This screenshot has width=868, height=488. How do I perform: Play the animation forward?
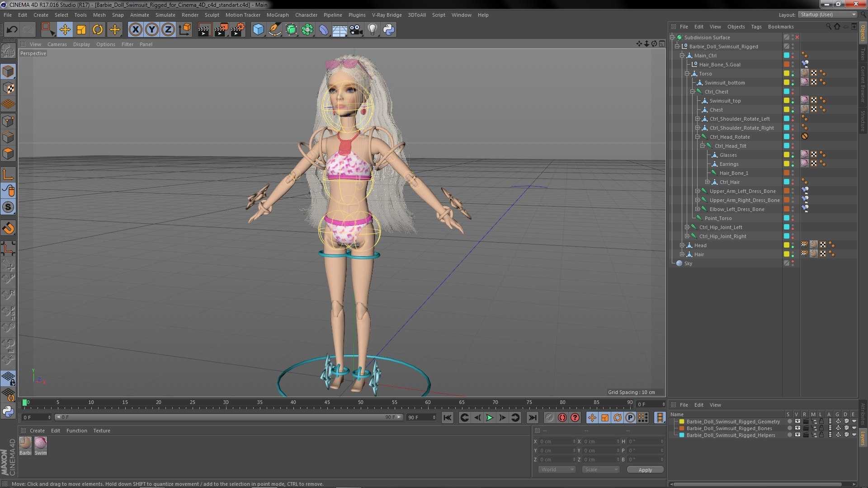(490, 418)
